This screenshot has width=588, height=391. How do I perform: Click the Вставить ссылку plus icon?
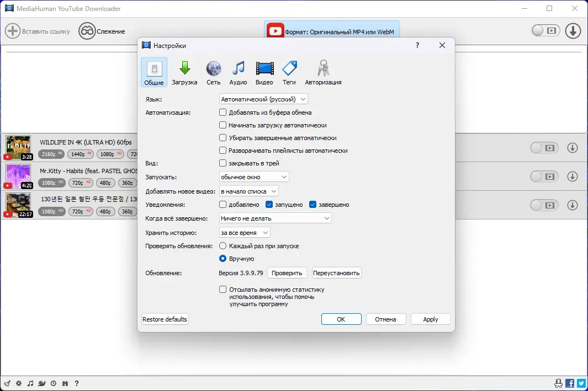(12, 31)
